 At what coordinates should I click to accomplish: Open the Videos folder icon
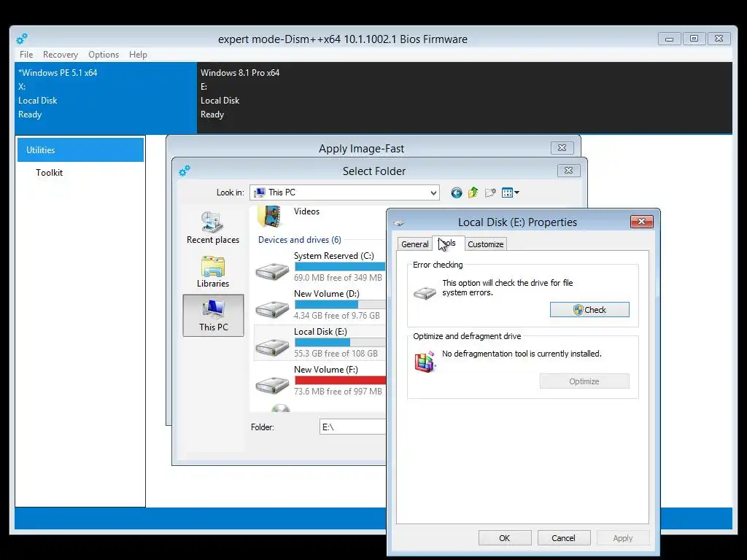[270, 217]
